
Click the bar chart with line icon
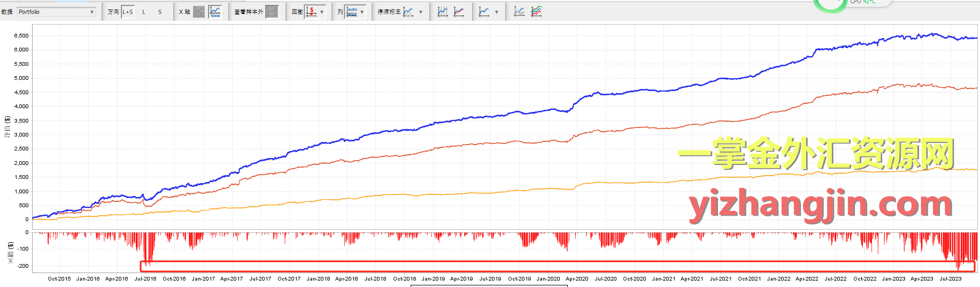[443, 12]
